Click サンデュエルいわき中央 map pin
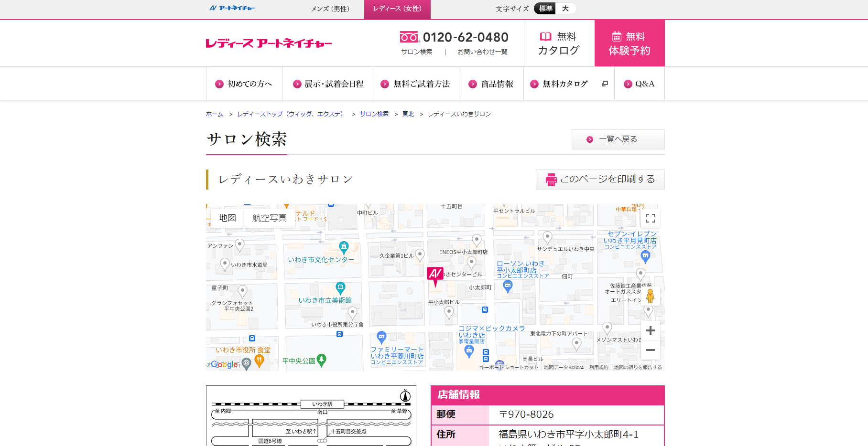This screenshot has height=446, width=868. (548, 237)
